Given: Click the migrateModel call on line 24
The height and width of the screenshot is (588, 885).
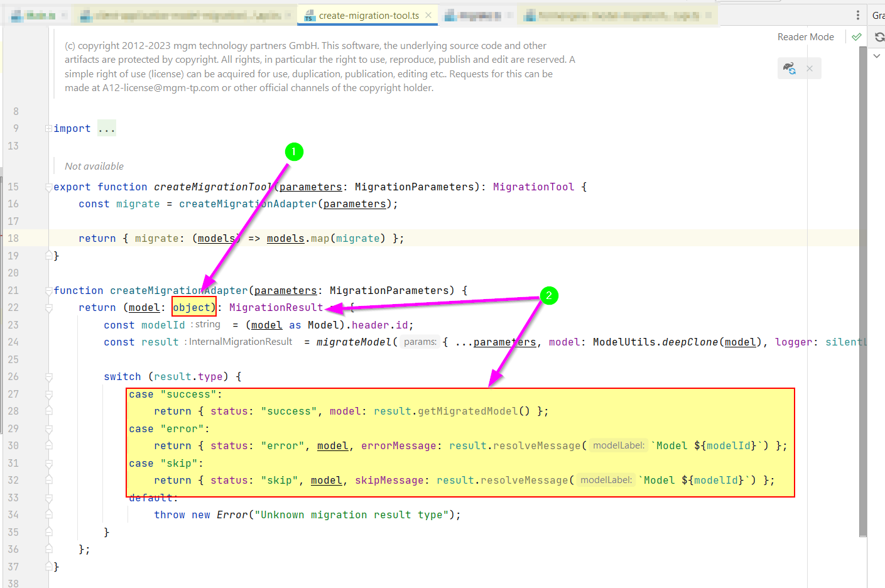Looking at the screenshot, I should [354, 342].
